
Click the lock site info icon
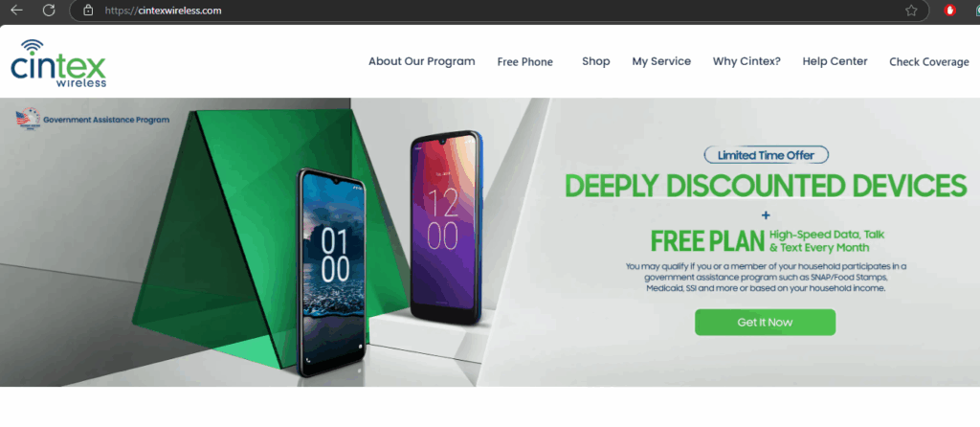click(x=88, y=10)
